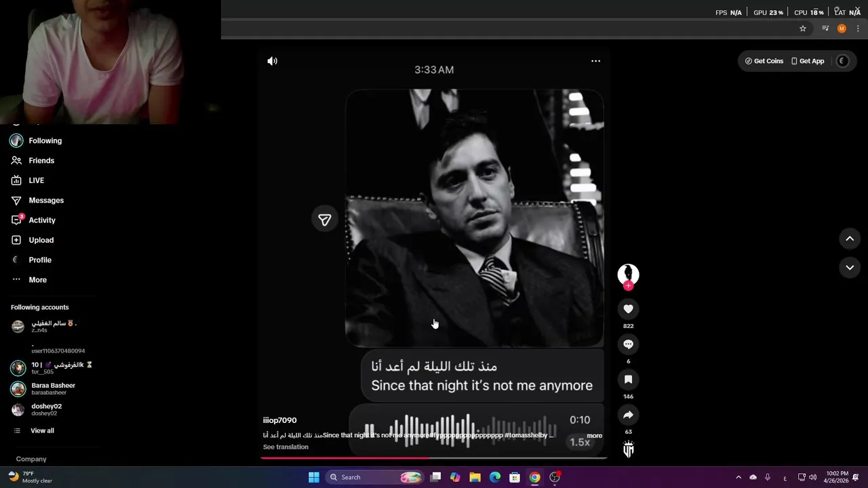The image size is (868, 488).
Task: Follow the creator using the red plus badge
Action: coord(628,286)
